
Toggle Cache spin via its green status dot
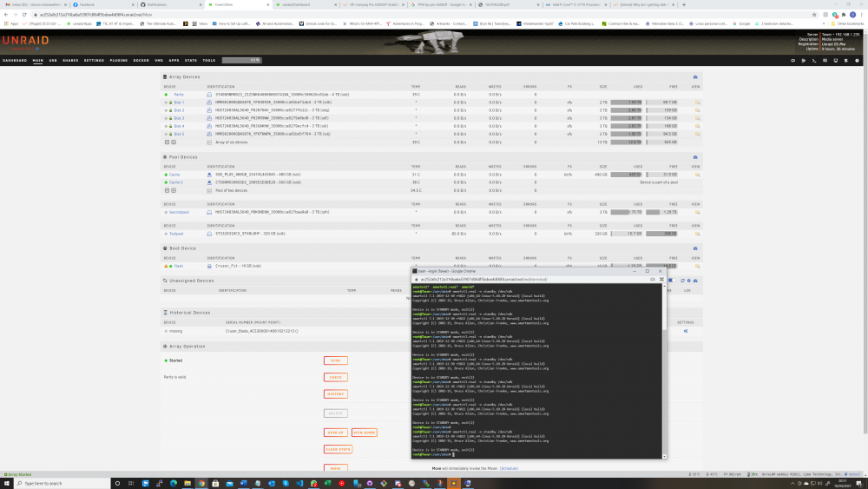(x=166, y=175)
